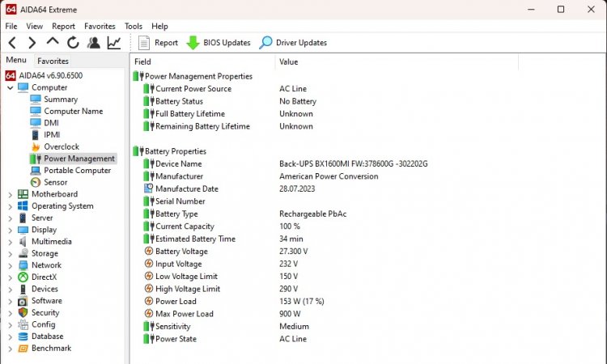The width and height of the screenshot is (607, 364).
Task: Expand the Operating System node
Action: pyautogui.click(x=11, y=206)
